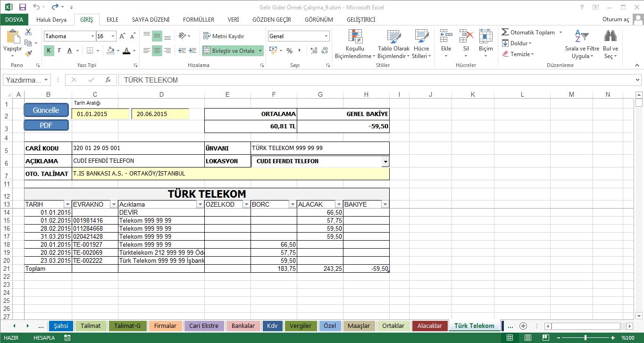The height and width of the screenshot is (343, 644).
Task: Open Hücre Stilleri cell styles
Action: point(421,44)
